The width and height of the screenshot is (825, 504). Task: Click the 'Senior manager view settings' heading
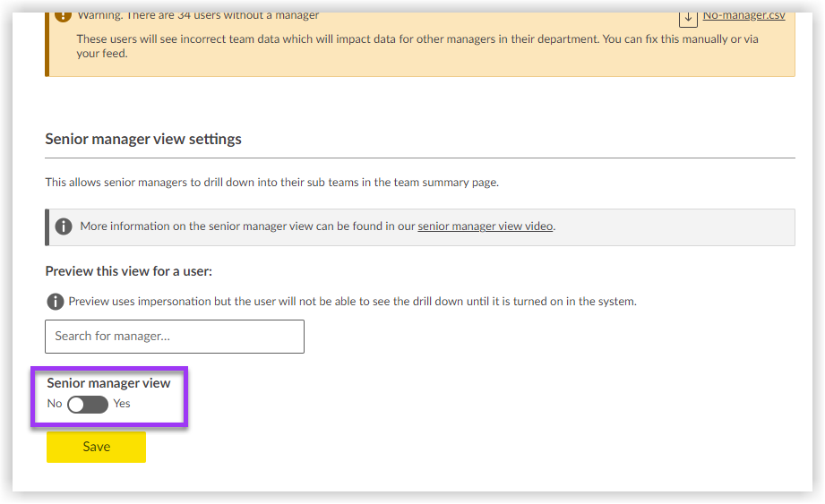pos(143,140)
